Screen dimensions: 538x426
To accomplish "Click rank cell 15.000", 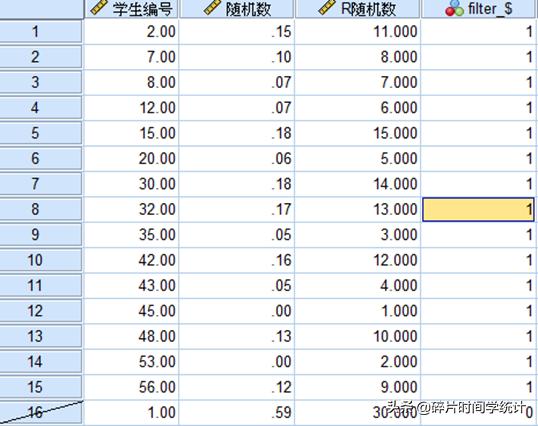I will (358, 133).
